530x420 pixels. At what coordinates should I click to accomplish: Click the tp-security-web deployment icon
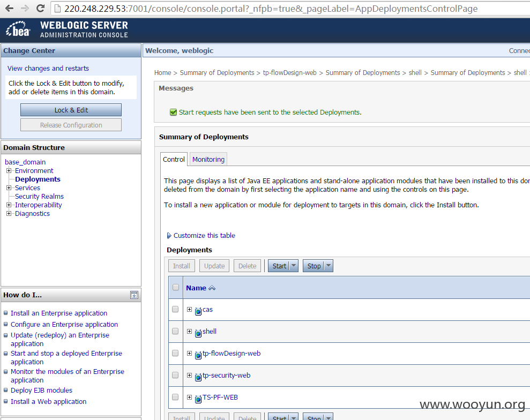198,377
